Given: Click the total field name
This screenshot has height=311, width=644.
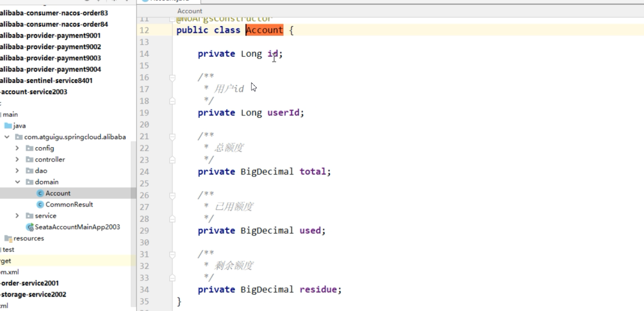Looking at the screenshot, I should 313,172.
